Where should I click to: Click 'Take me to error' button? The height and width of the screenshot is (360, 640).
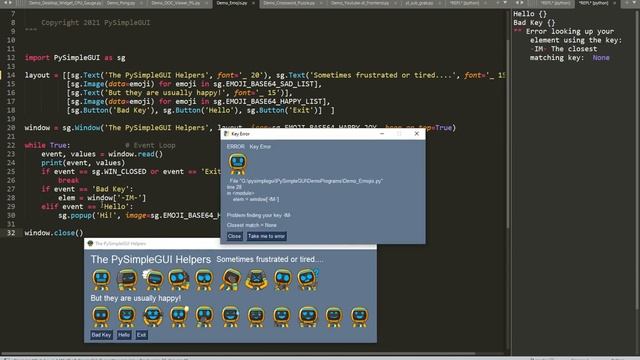[x=267, y=236]
